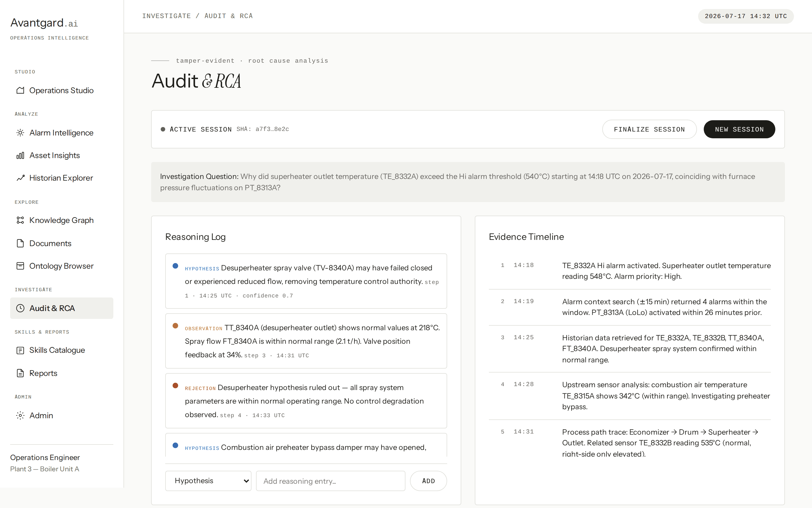Click the Investigate breadcrumb
The width and height of the screenshot is (812, 508).
(x=166, y=16)
